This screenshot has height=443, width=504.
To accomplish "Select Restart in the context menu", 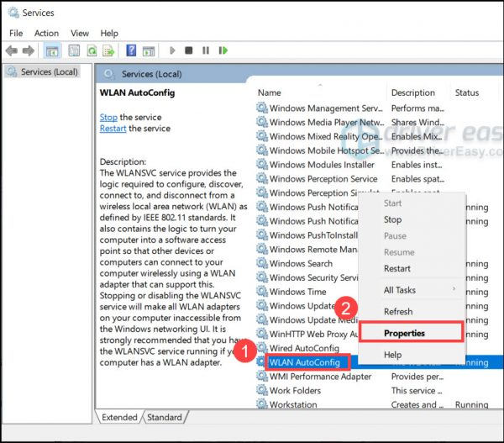I will point(396,268).
